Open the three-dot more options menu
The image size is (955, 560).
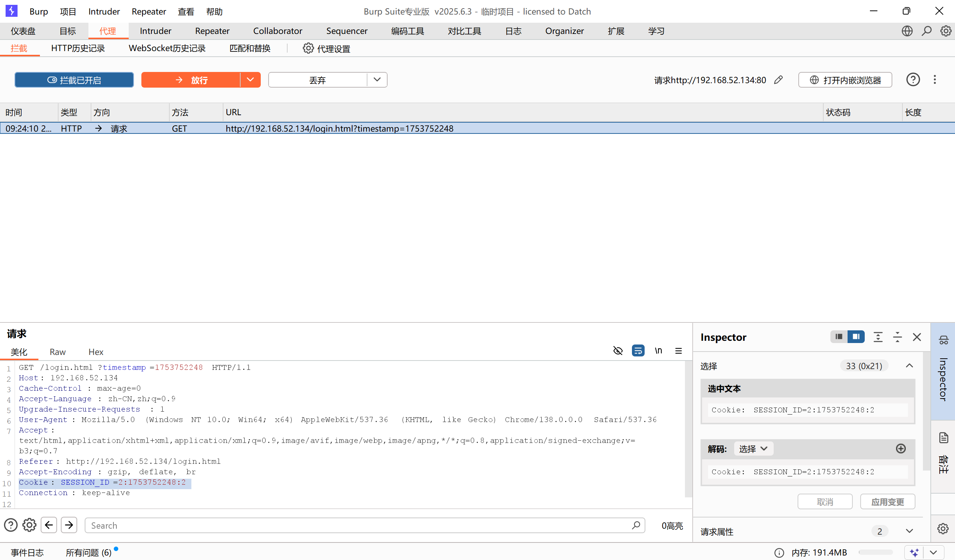click(x=934, y=80)
